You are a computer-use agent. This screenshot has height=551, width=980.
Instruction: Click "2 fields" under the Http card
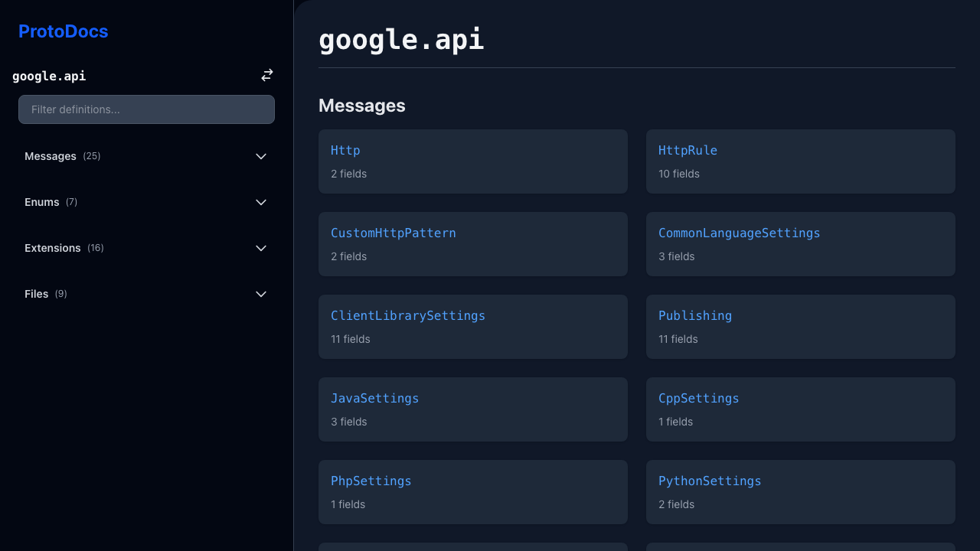pos(349,174)
